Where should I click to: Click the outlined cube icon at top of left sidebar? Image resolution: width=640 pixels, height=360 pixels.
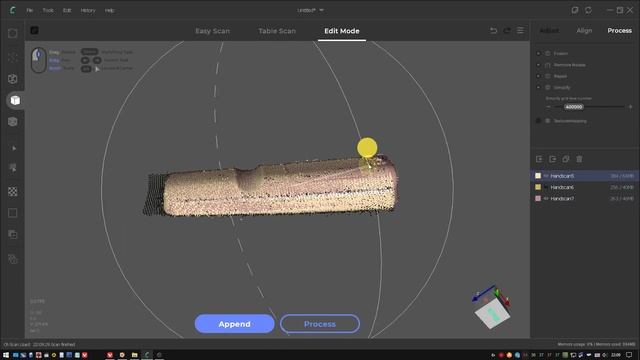click(x=13, y=33)
